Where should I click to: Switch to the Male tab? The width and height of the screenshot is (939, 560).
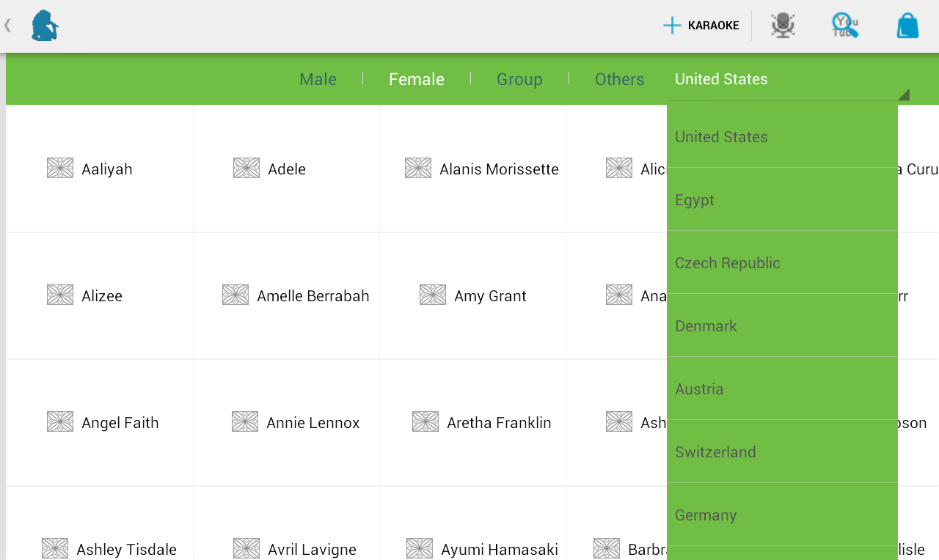tap(318, 79)
